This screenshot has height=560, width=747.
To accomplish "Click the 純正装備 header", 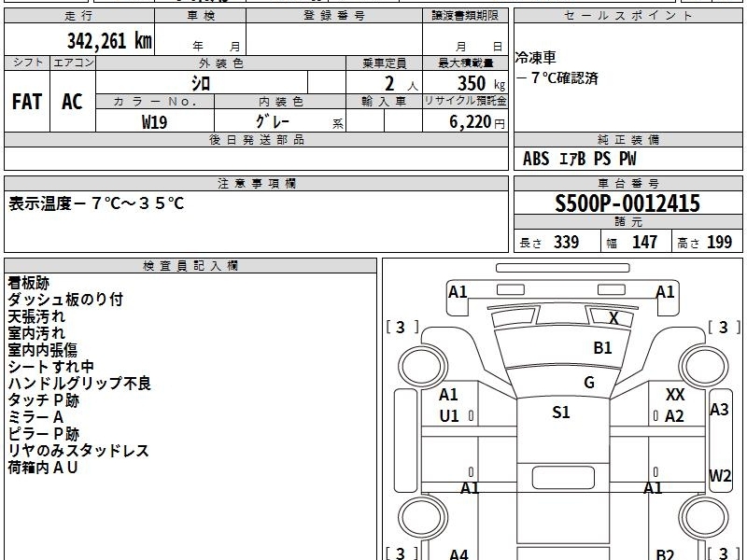I will (627, 140).
